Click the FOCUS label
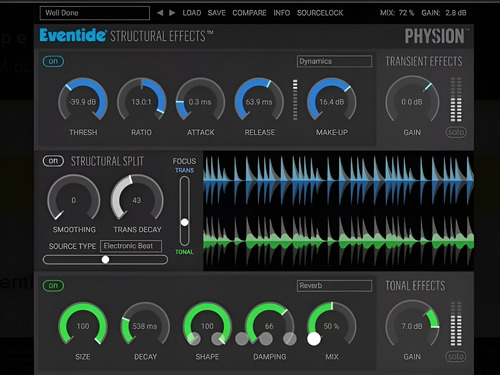 coord(184,161)
